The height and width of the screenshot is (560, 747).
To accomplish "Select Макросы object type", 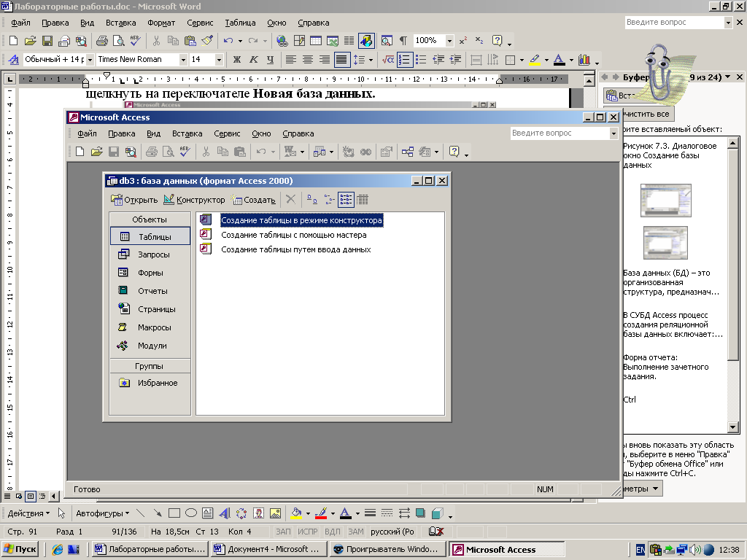I will pyautogui.click(x=150, y=327).
